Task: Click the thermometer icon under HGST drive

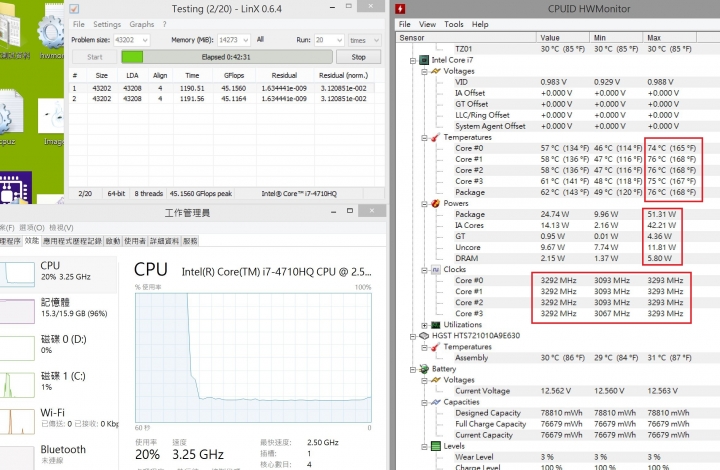Action: coord(435,347)
